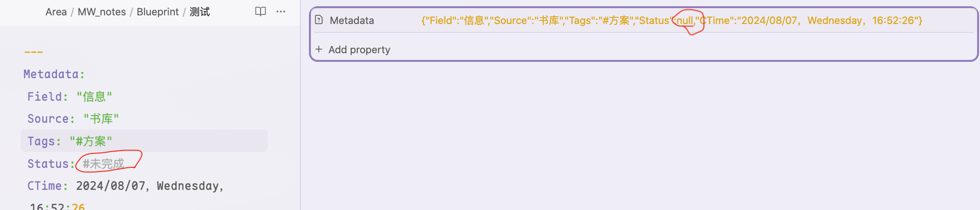Edit the Metadata JSON value field
The image size is (980, 210).
click(672, 21)
